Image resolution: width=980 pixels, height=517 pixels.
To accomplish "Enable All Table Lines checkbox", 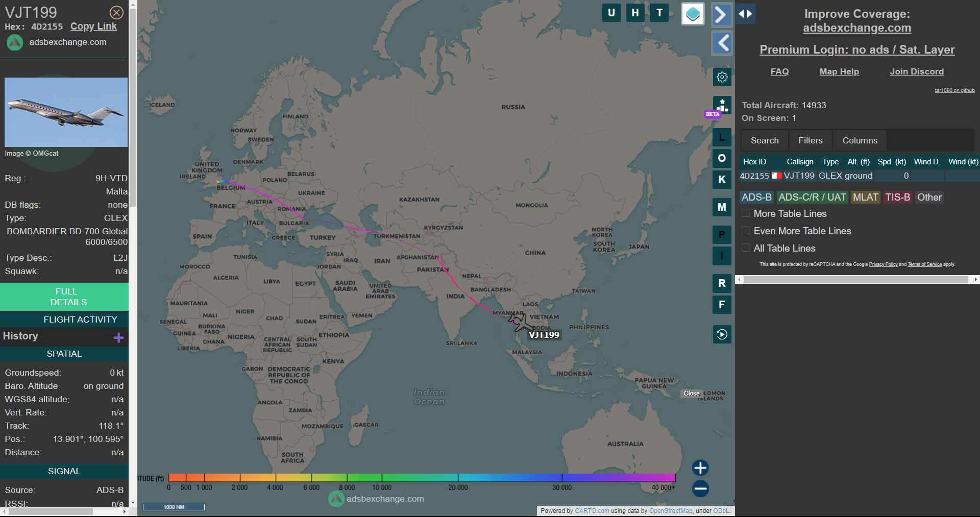I will tap(746, 248).
